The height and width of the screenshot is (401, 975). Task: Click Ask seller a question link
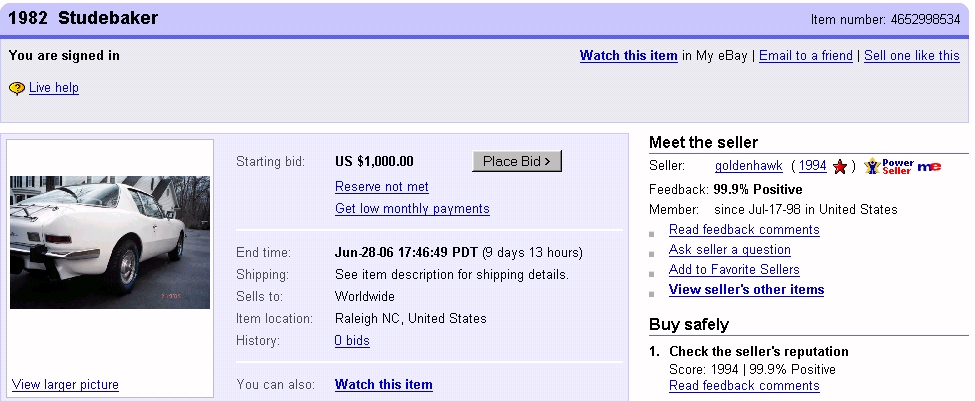click(729, 250)
